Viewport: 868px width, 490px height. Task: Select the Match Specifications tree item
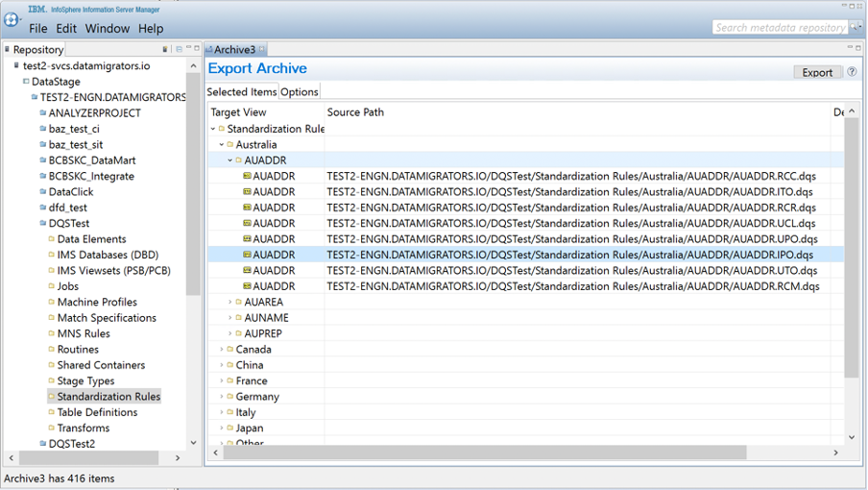[106, 318]
